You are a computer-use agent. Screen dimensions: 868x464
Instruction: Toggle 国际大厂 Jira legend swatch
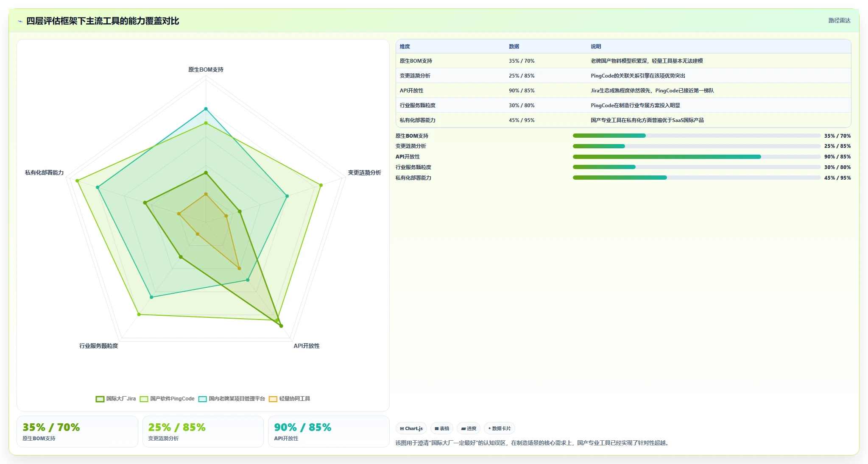coord(100,399)
